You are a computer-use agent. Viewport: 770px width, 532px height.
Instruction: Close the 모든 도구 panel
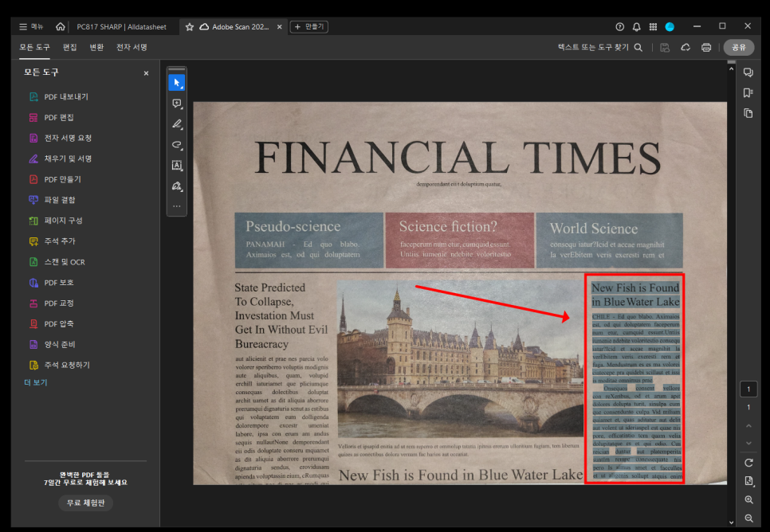coord(146,73)
